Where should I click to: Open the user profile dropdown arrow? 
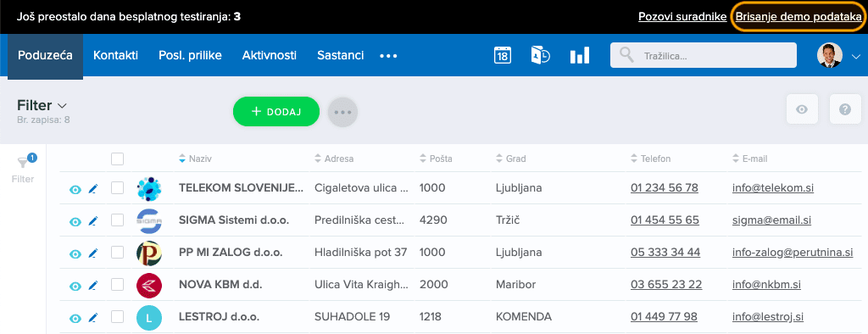tap(856, 56)
